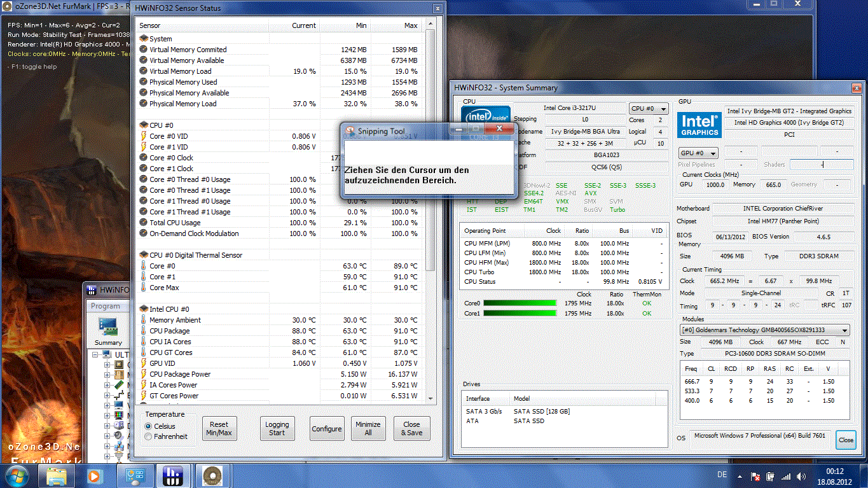The width and height of the screenshot is (868, 488).
Task: Select the Memory Ambient sensor row
Action: tap(280, 320)
